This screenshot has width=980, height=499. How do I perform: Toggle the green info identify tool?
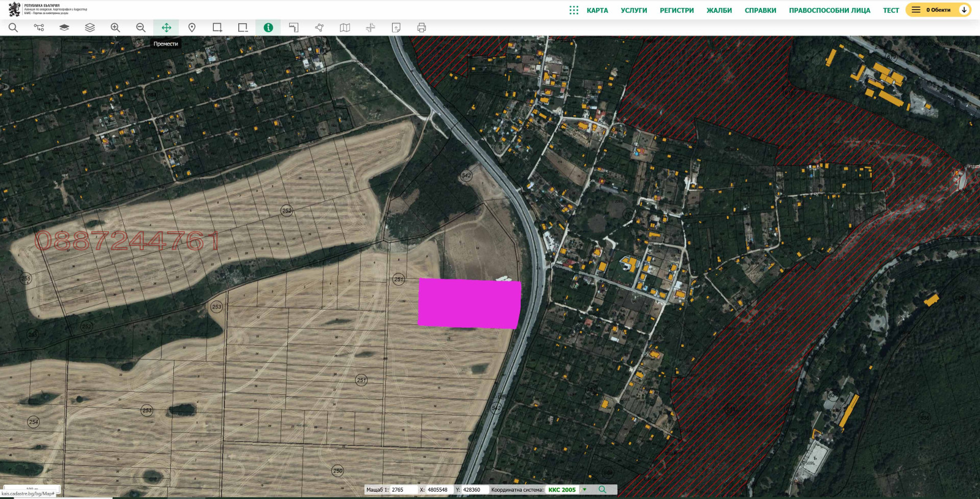268,28
